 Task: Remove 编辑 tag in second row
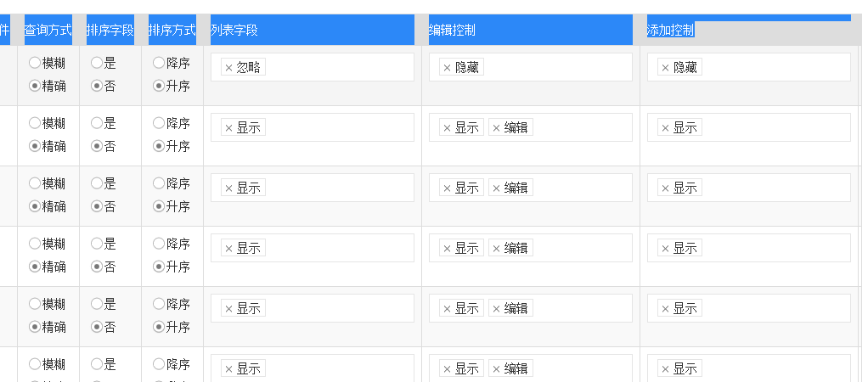coord(496,128)
